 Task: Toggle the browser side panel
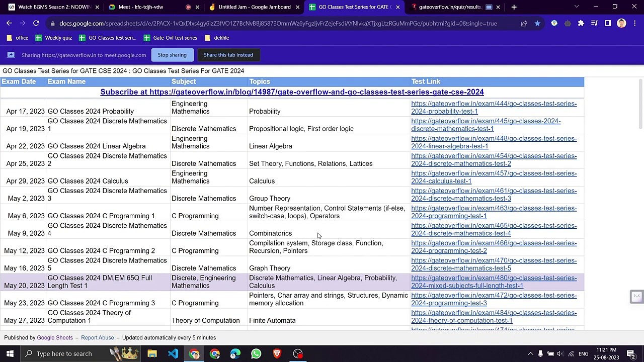click(x=608, y=23)
